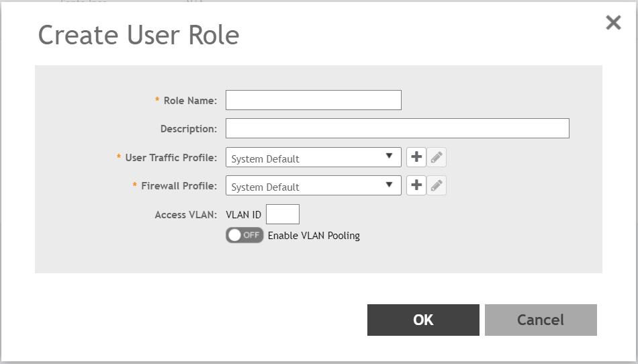Close the Create User Role dialog with X
The image size is (638, 364).
point(613,23)
